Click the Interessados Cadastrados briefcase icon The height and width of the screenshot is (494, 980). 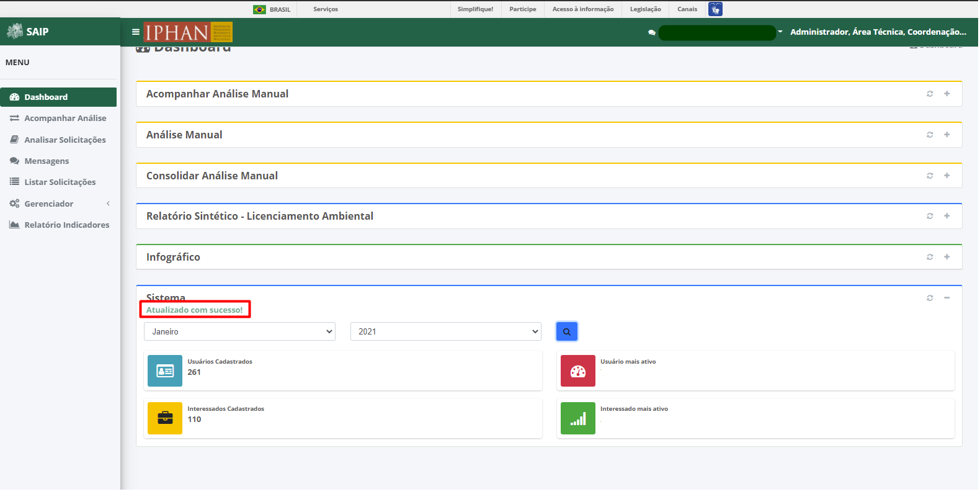tap(166, 419)
